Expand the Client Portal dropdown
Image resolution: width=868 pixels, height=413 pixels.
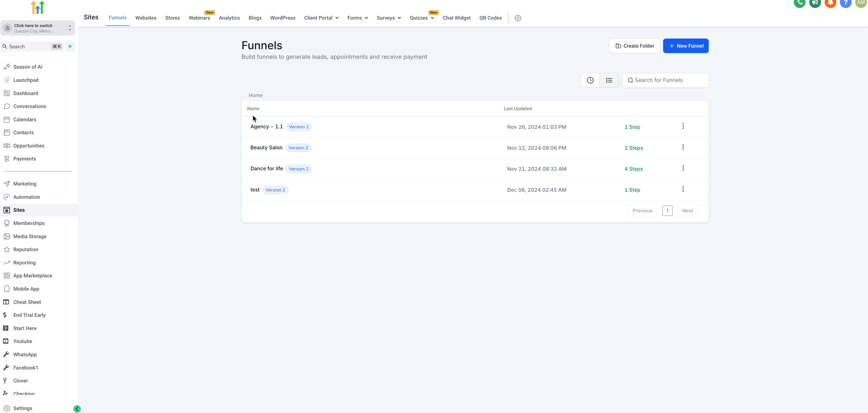[321, 18]
